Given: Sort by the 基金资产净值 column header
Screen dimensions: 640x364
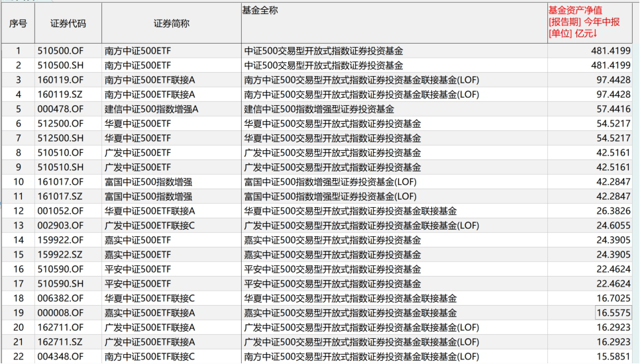Looking at the screenshot, I should (590, 23).
